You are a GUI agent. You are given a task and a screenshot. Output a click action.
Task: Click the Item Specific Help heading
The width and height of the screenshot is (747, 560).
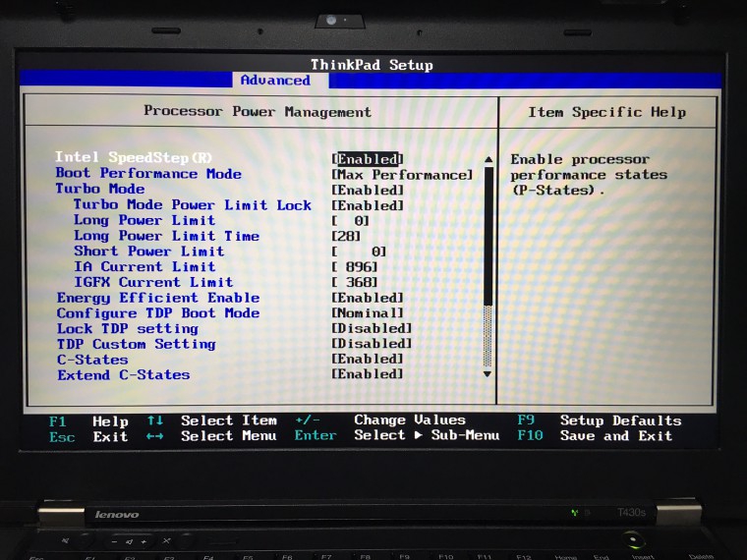(x=607, y=112)
